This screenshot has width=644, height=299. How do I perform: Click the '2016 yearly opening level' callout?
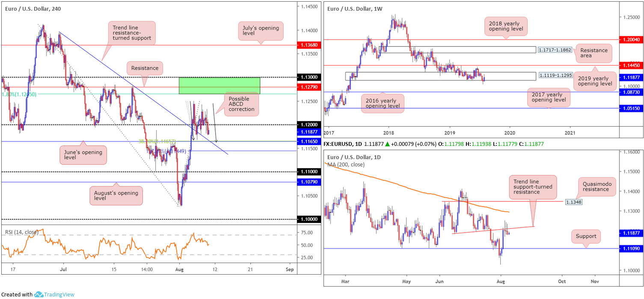[x=383, y=103]
